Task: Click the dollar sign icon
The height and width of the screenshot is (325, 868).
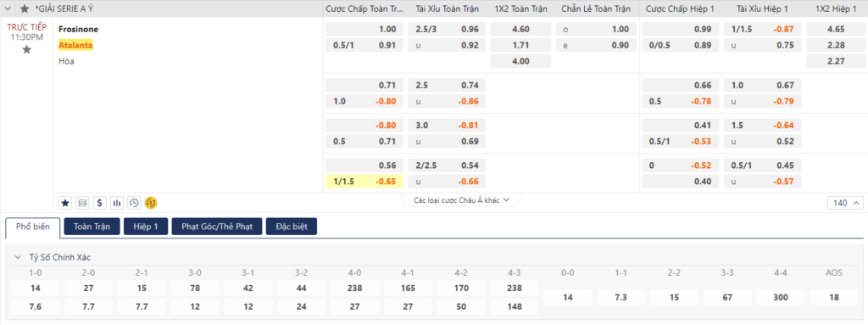Action: point(100,203)
